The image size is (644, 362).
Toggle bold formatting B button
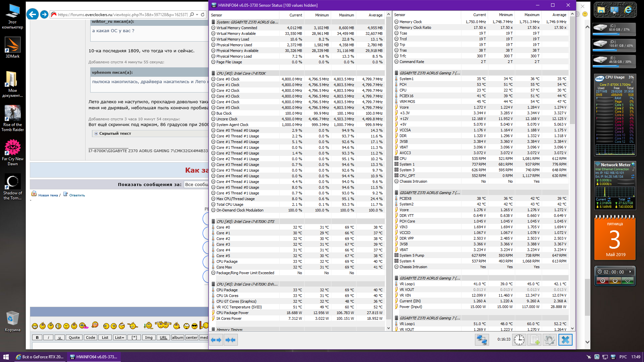coord(37,338)
